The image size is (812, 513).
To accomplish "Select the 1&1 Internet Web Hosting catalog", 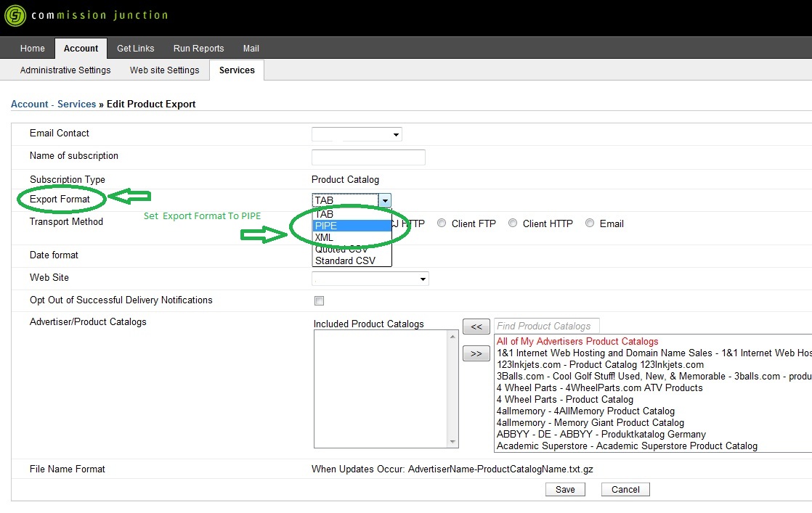I will [654, 353].
